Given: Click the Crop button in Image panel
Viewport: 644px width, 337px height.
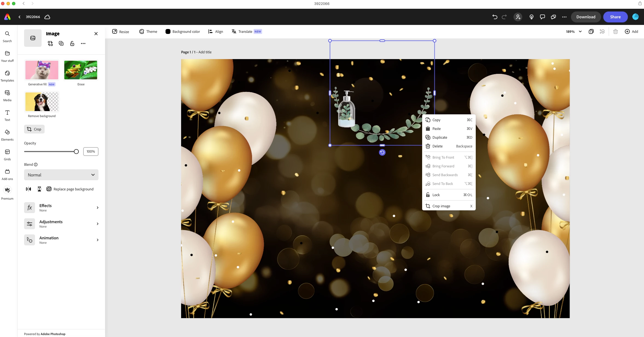Looking at the screenshot, I should (x=34, y=129).
